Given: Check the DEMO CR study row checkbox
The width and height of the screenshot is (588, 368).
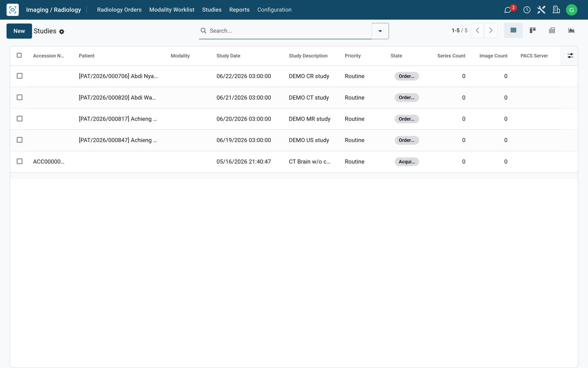Looking at the screenshot, I should pyautogui.click(x=19, y=76).
